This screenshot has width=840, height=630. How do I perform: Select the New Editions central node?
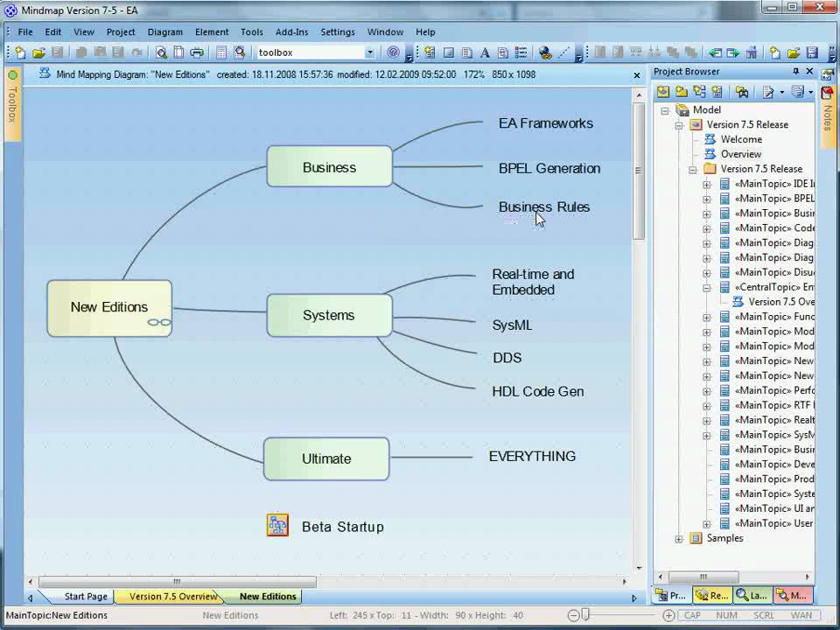coord(109,308)
